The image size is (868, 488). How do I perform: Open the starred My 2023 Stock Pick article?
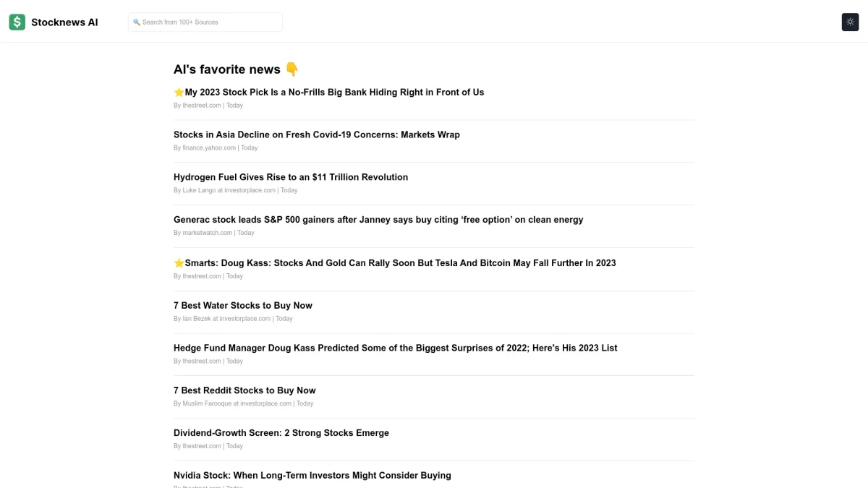(x=334, y=93)
